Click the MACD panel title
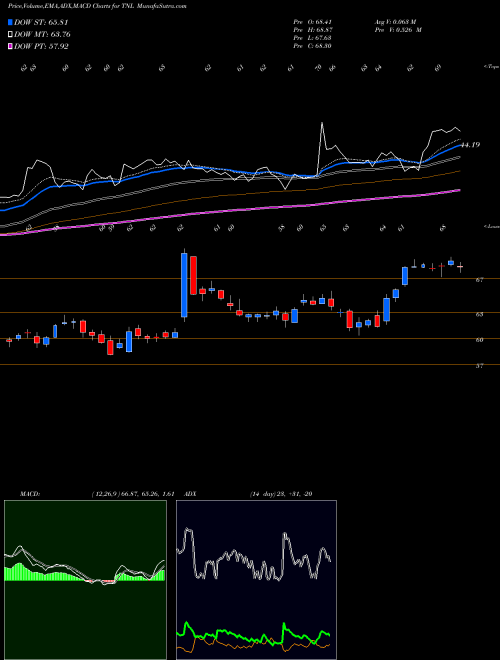 click(x=29, y=494)
